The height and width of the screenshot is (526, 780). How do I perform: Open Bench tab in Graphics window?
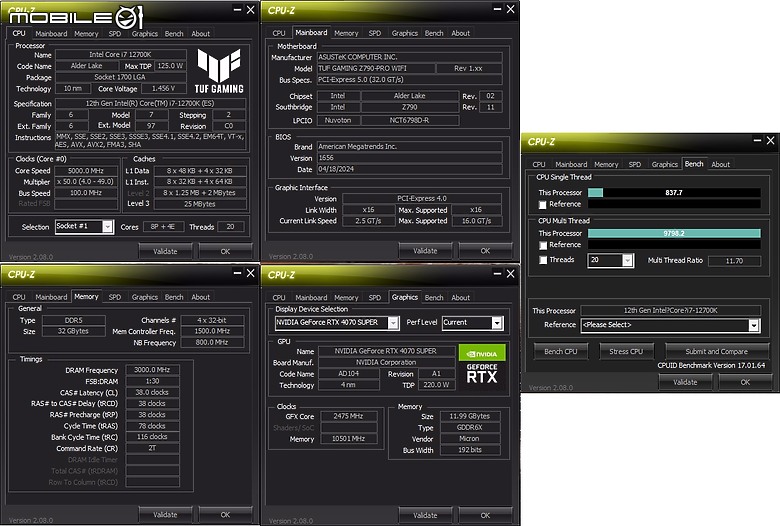coord(434,298)
